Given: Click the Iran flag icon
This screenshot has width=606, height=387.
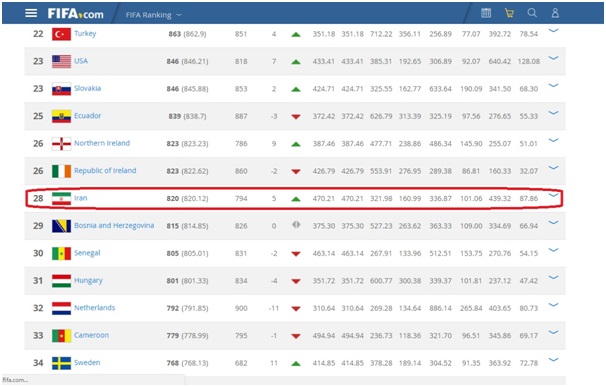Looking at the screenshot, I should tap(61, 199).
